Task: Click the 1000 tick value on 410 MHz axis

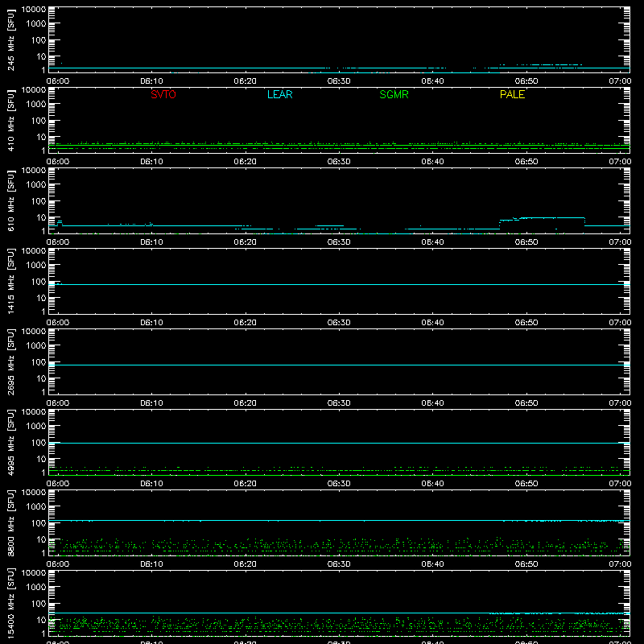Action: [x=36, y=105]
